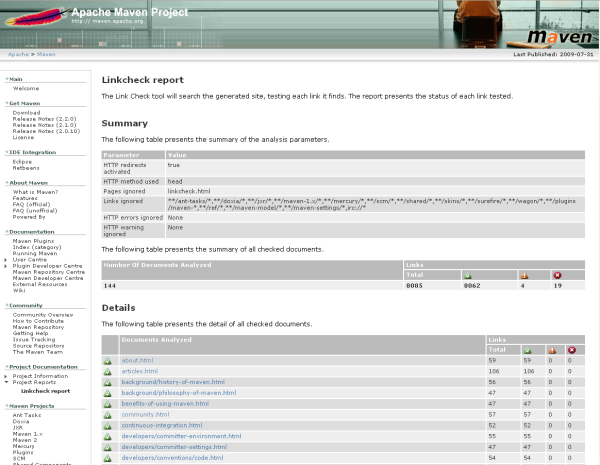Click Apache breadcrumb link
Screen dimensions: 600x465
pyautogui.click(x=18, y=54)
